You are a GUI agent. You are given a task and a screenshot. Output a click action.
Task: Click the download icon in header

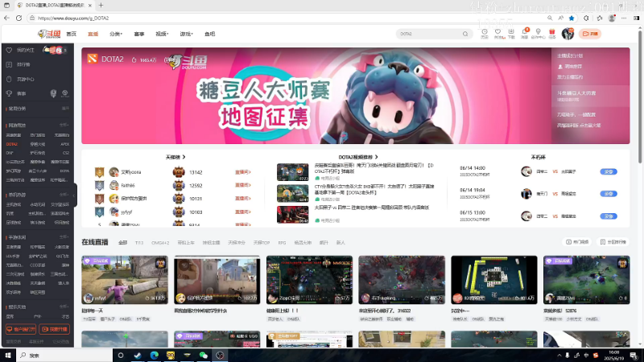coord(511,34)
